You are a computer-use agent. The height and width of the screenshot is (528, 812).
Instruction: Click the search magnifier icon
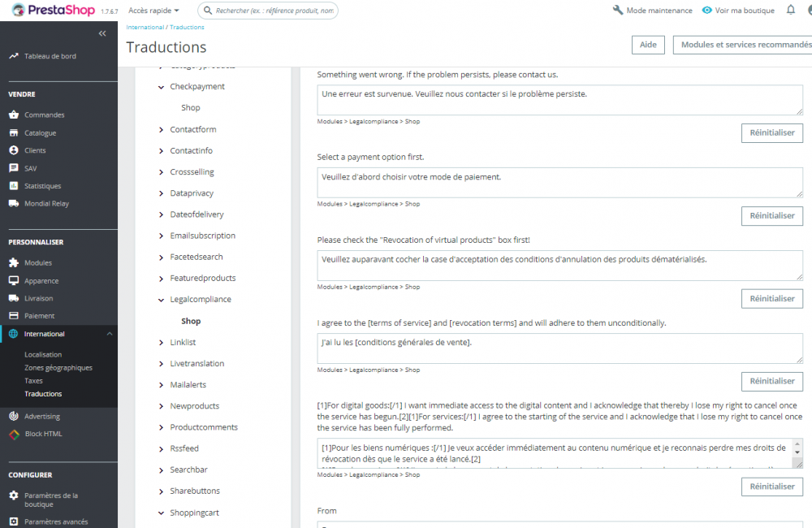[208, 11]
